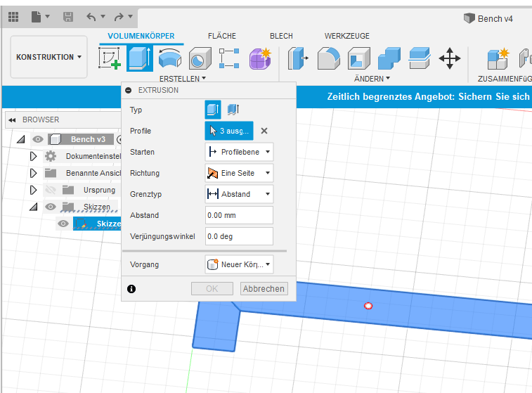Collapse the BROWSER panel arrows
Viewport: 532px width, 393px height.
tap(12, 120)
